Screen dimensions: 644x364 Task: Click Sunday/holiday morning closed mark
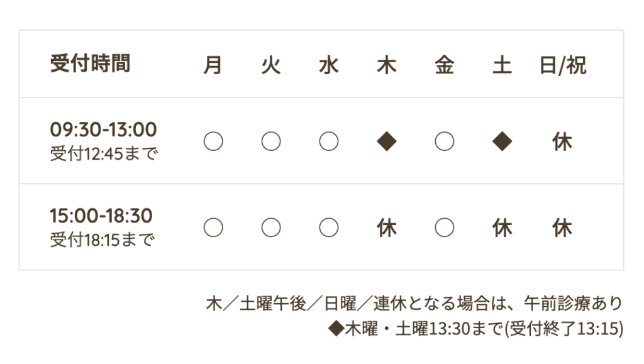click(x=562, y=142)
